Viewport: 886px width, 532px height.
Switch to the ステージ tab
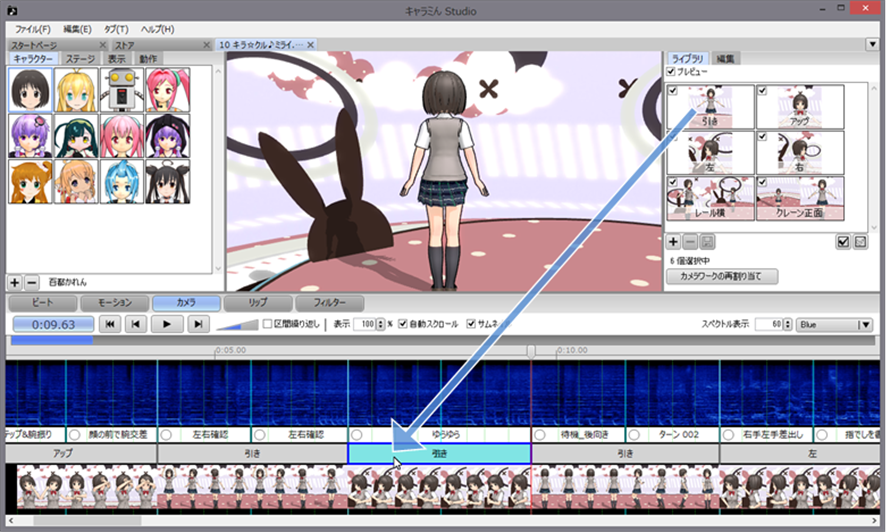click(x=80, y=59)
